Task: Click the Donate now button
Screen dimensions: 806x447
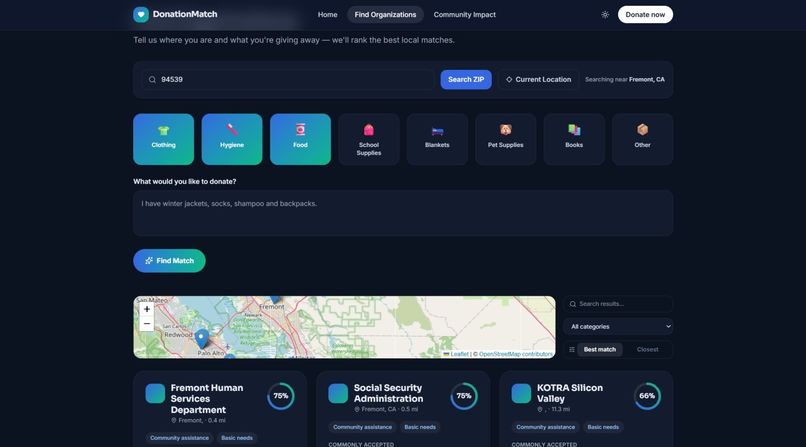Action: 645,14
